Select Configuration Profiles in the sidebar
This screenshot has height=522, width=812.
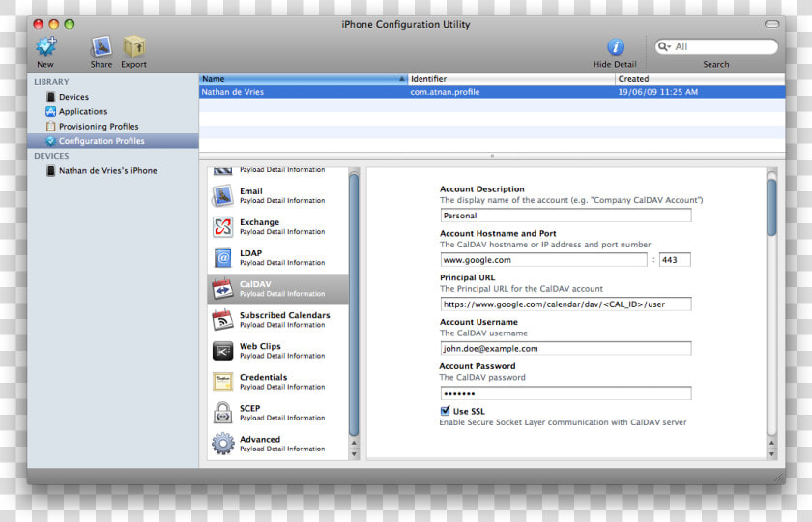pyautogui.click(x=113, y=141)
